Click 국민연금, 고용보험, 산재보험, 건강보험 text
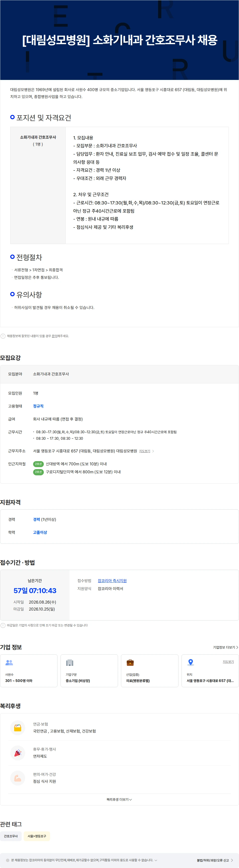Screen dimensions: 239x868 [x=64, y=731]
